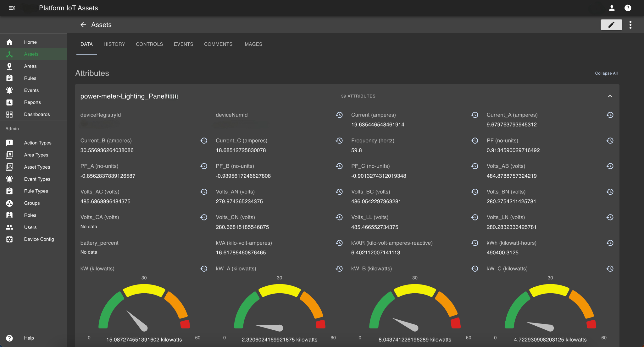Open the EVENTS tab
644x347 pixels.
pos(183,44)
